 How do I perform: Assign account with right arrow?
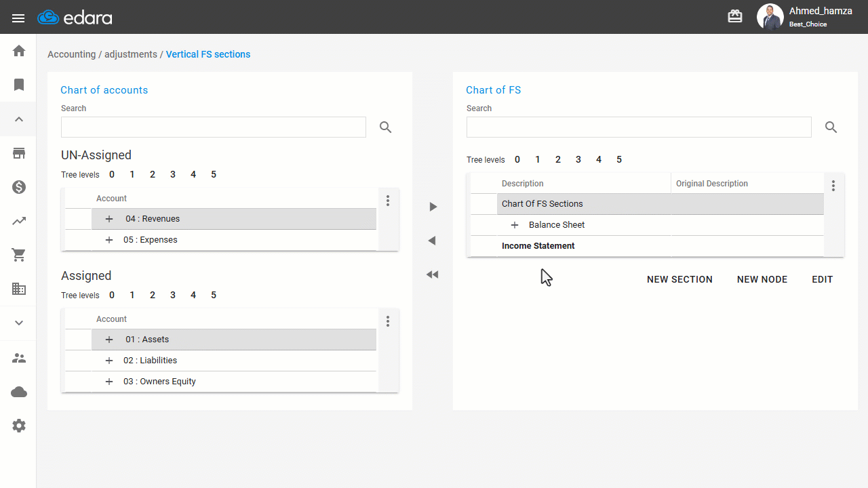point(433,207)
